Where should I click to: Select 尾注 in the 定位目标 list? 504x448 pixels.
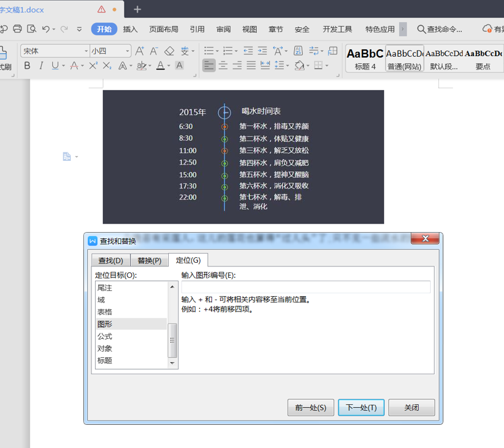pos(132,288)
